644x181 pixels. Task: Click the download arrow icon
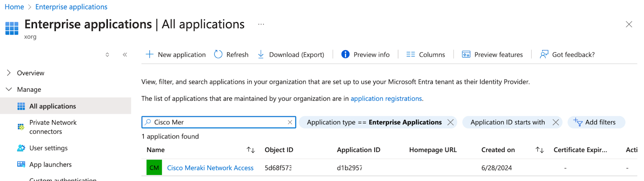pos(261,54)
